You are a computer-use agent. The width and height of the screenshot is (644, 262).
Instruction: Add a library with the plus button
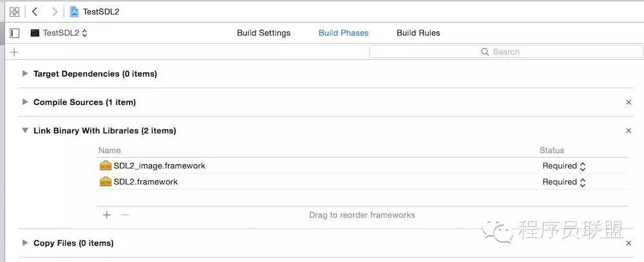107,215
